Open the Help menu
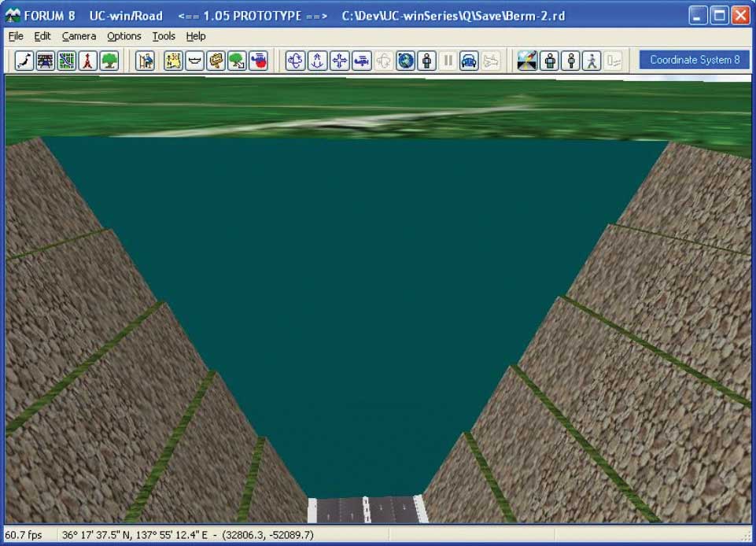 point(196,36)
